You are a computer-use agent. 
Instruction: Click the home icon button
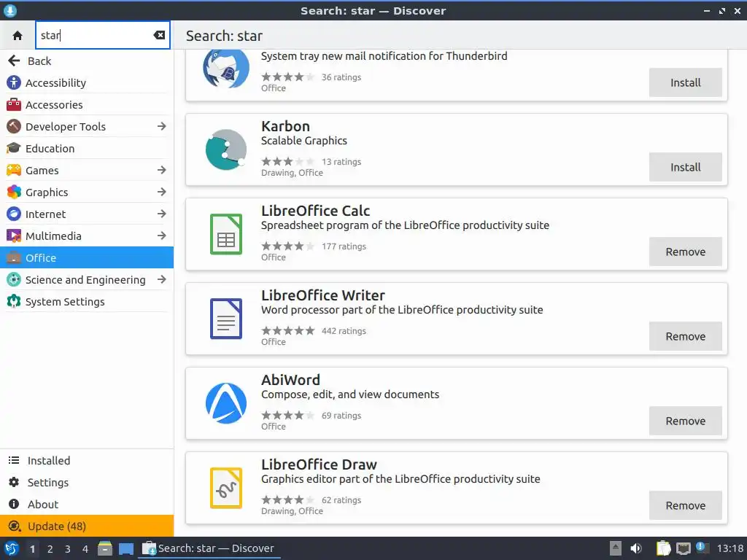tap(18, 35)
